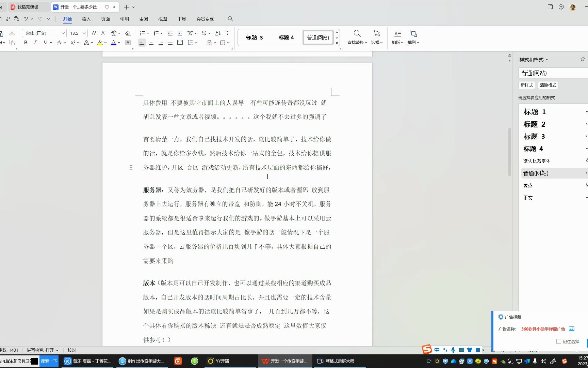The width and height of the screenshot is (588, 368).
Task: Apply 标题 3 style from ribbon gallery
Action: tap(254, 37)
